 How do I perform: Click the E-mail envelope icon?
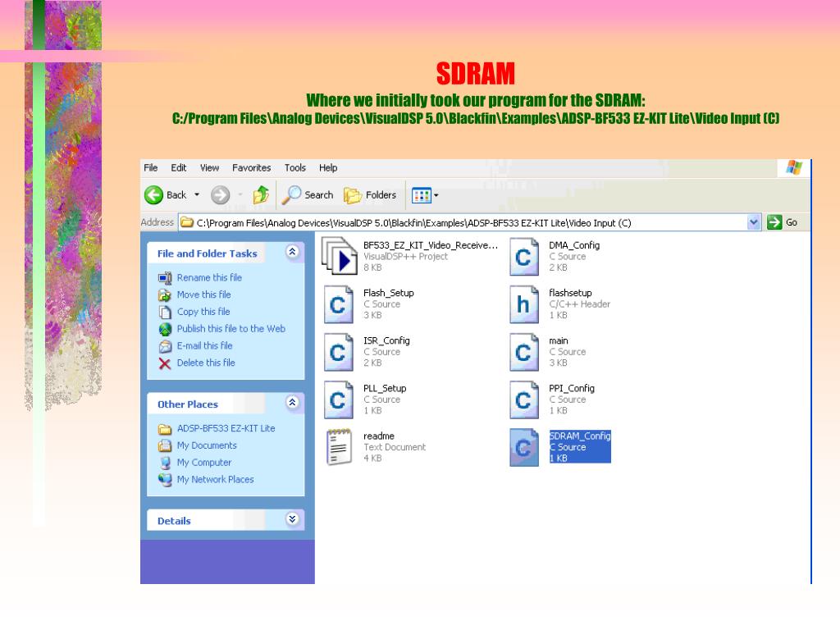[165, 347]
